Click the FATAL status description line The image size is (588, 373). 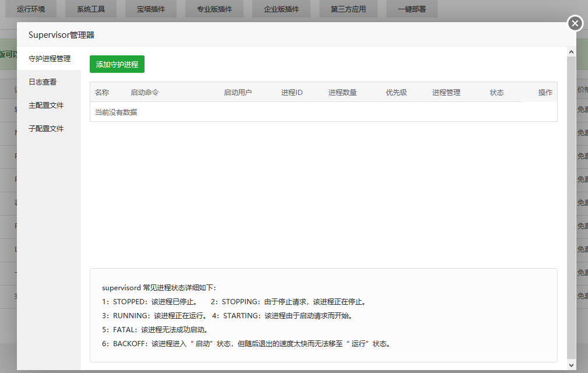155,329
